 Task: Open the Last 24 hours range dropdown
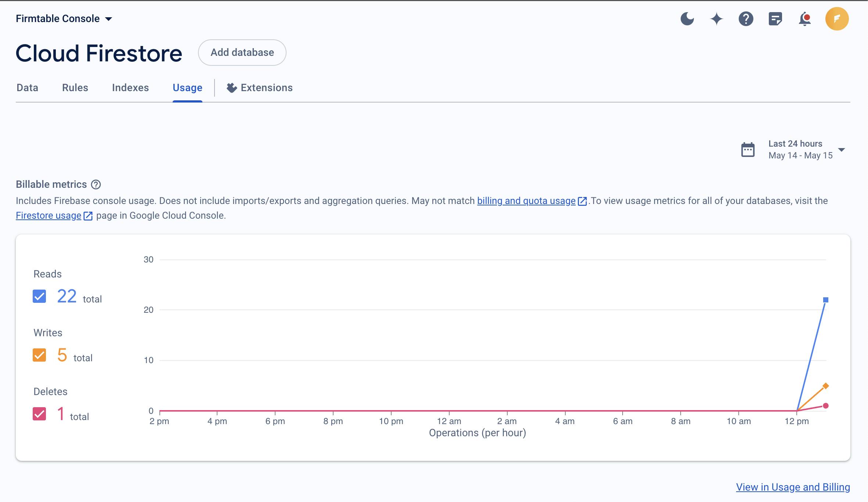(x=841, y=150)
